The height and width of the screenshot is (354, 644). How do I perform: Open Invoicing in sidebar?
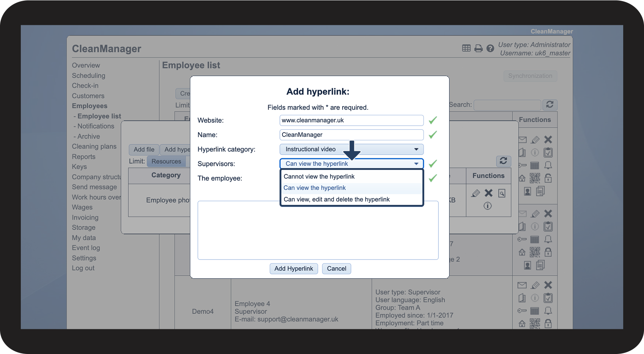pyautogui.click(x=85, y=218)
